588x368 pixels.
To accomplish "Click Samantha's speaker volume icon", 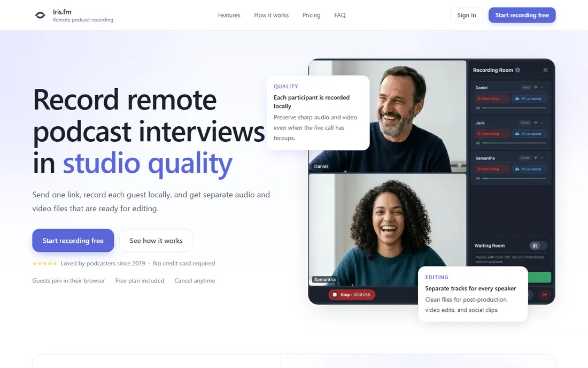I will pyautogui.click(x=478, y=179).
